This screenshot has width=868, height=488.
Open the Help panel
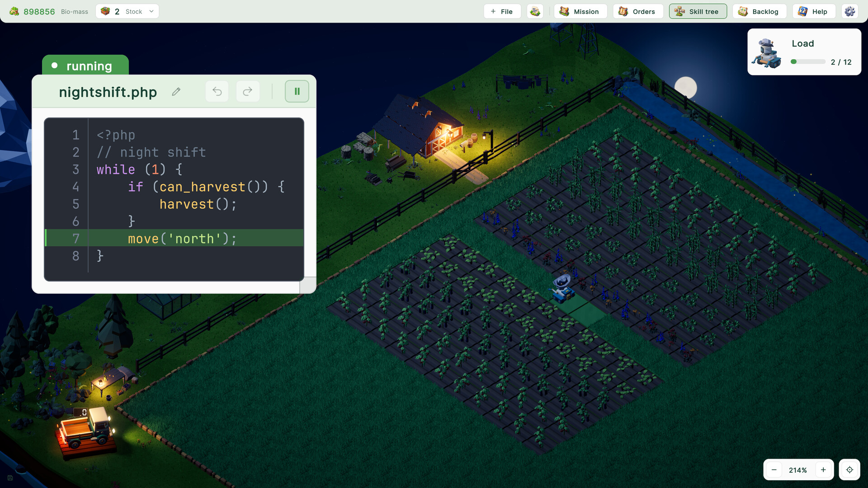pos(814,11)
